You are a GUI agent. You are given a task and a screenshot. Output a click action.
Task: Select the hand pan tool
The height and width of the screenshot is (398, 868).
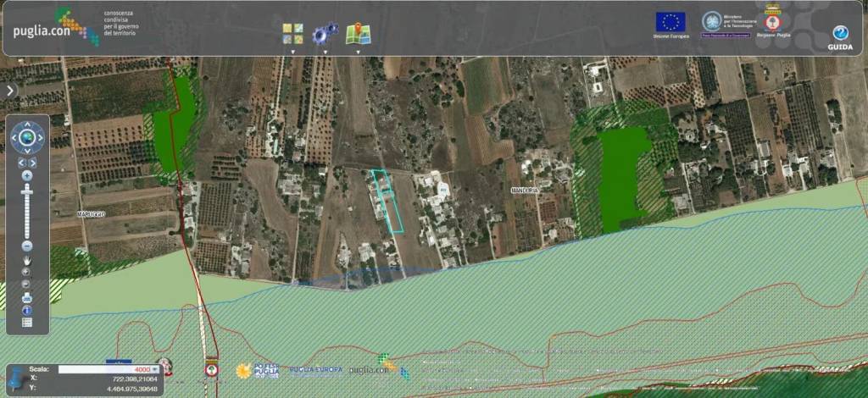click(x=27, y=260)
